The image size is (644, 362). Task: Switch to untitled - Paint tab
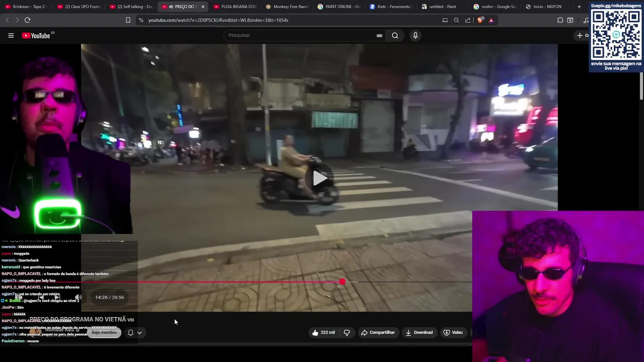pos(443,7)
